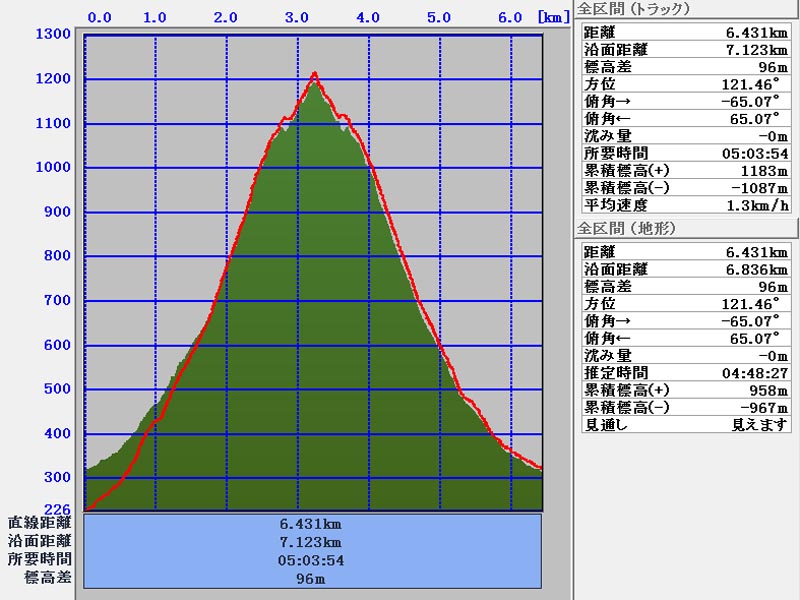The width and height of the screenshot is (800, 600).
Task: Click the [km] unit label on distance axis
Action: pos(553,17)
